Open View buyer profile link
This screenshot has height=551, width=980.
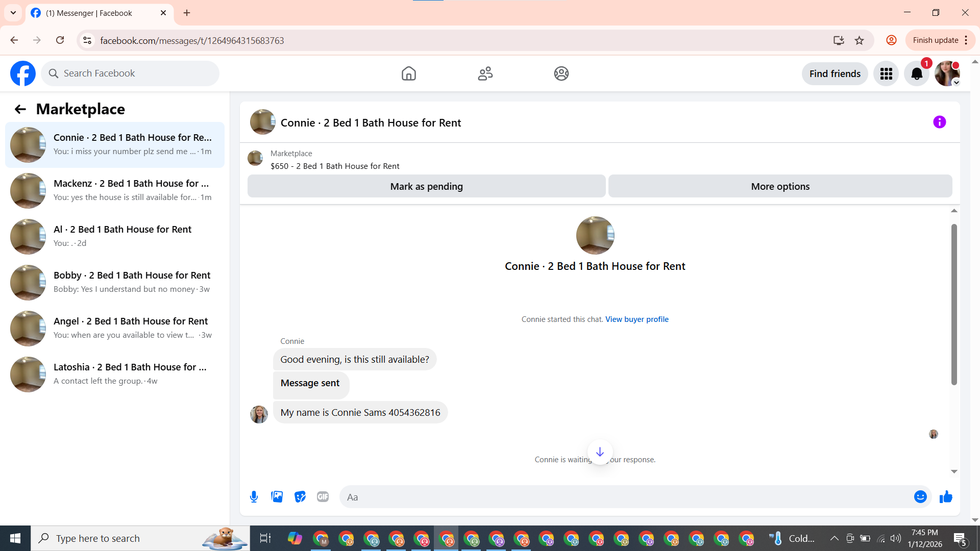(x=636, y=319)
